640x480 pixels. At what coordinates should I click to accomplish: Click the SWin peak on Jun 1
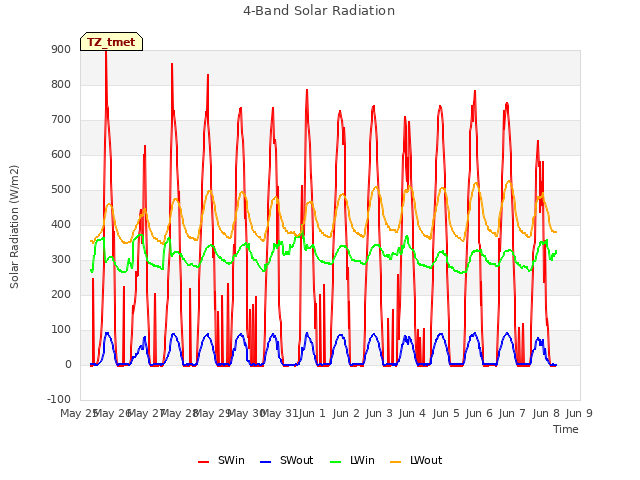[x=307, y=90]
